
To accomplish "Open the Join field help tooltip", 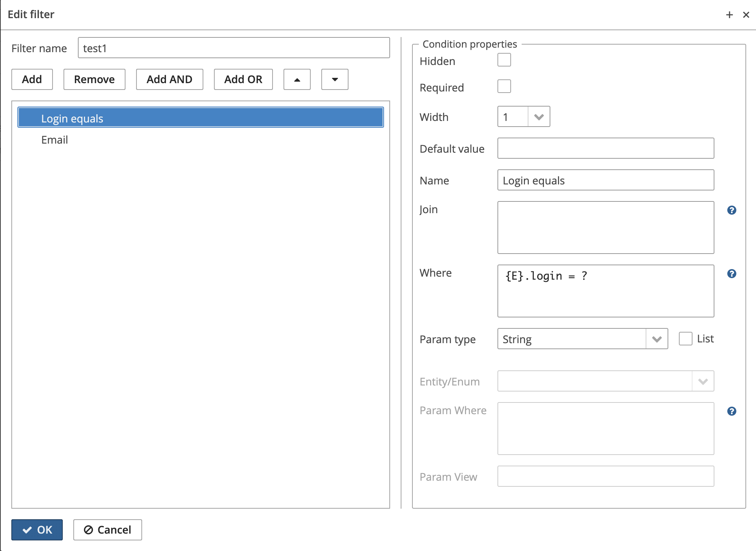I will pyautogui.click(x=732, y=210).
